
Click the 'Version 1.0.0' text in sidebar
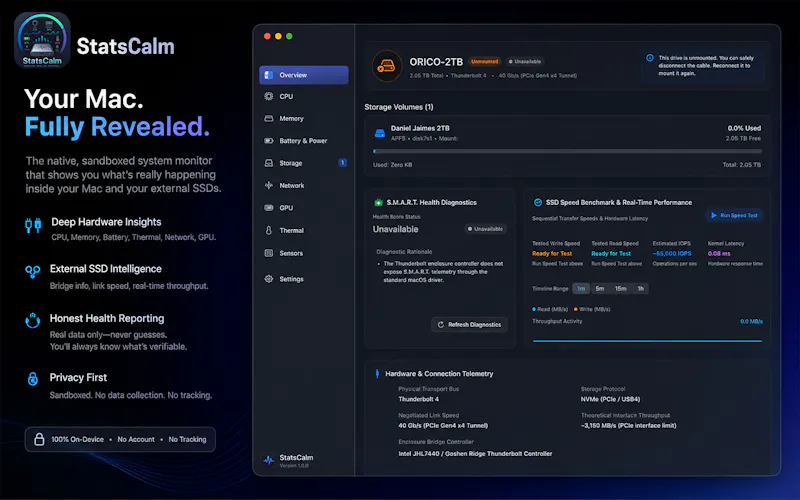pyautogui.click(x=294, y=466)
